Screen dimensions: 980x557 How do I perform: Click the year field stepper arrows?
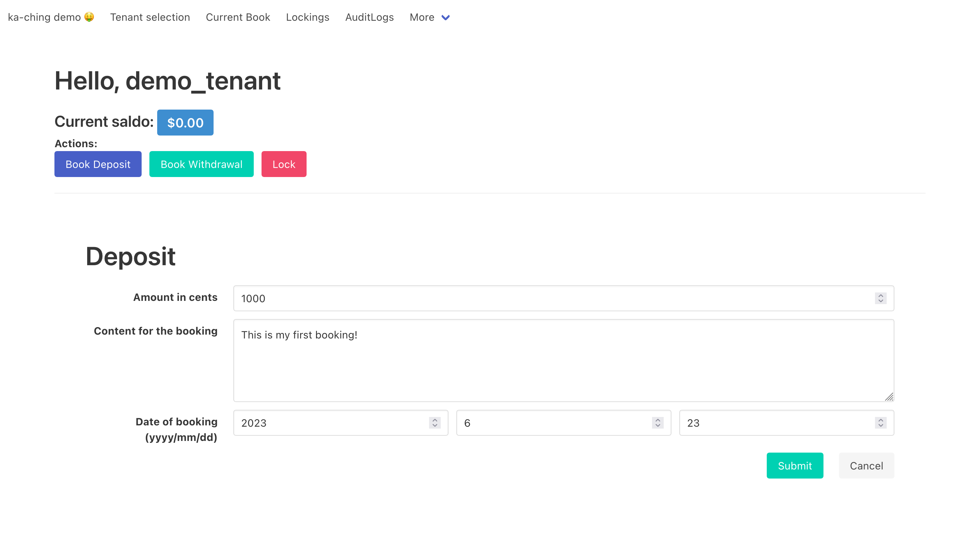434,423
